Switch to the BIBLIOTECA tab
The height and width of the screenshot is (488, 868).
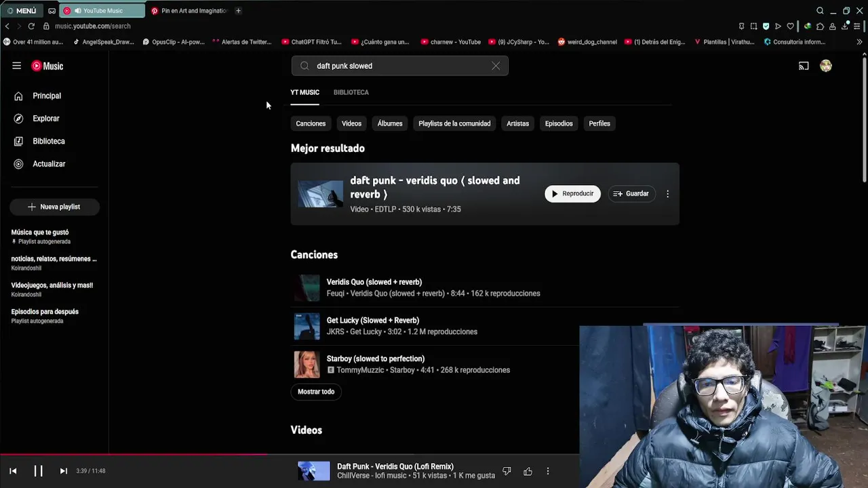point(351,92)
